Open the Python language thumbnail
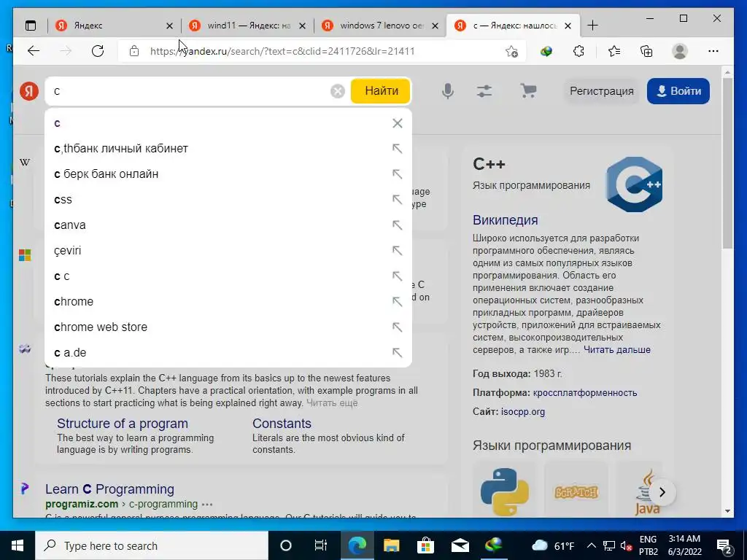The height and width of the screenshot is (560, 747). (504, 491)
